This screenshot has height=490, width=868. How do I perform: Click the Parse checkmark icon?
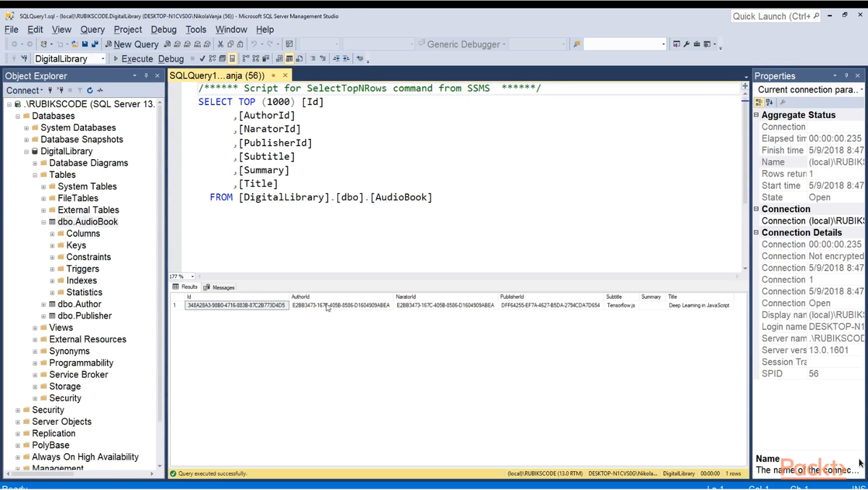(203, 59)
